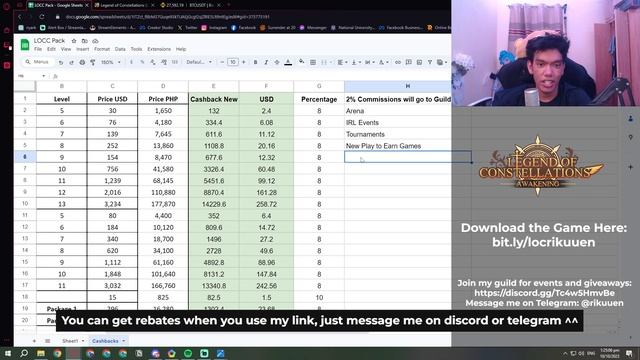Open the name box dropdown
Screen dimensions: 640x360
point(43,76)
